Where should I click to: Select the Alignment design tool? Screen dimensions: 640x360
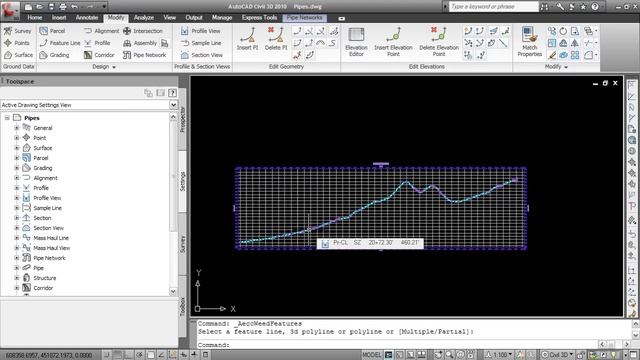tap(101, 31)
